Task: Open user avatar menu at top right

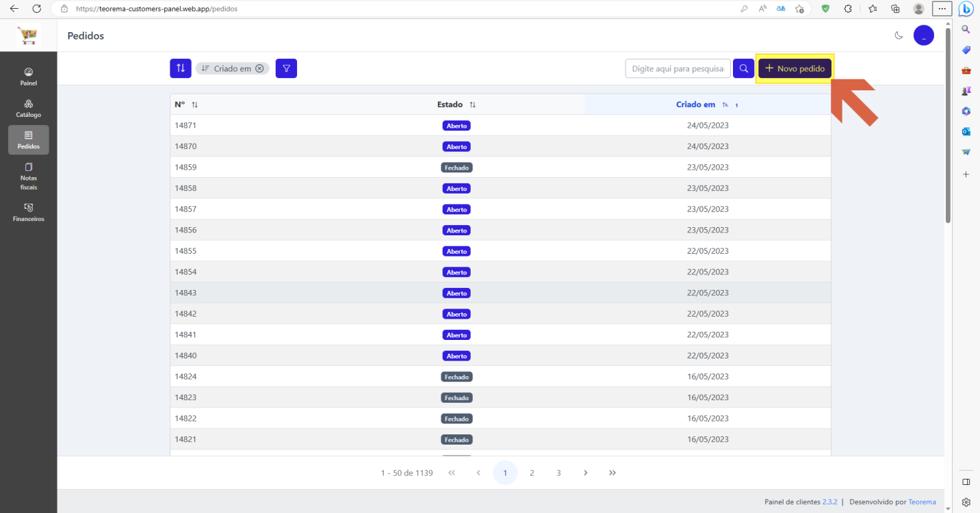Action: (924, 36)
